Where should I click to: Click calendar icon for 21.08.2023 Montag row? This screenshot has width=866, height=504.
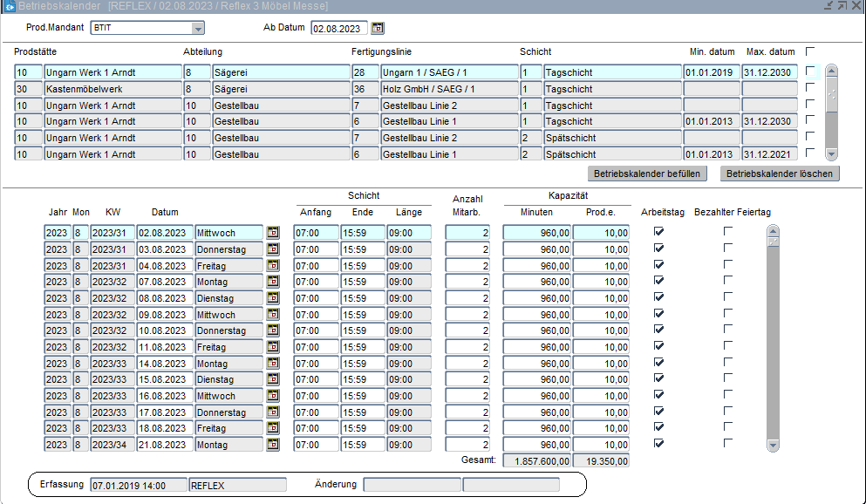pos(273,445)
